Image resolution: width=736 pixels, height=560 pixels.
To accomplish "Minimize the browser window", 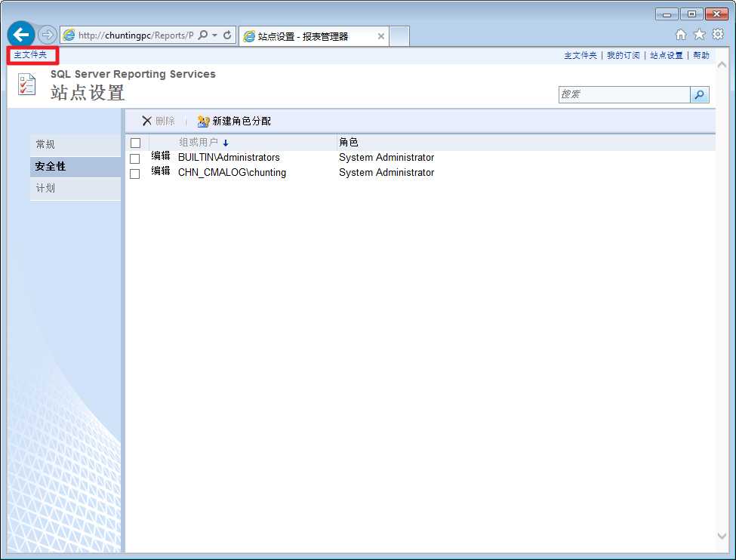I will pyautogui.click(x=667, y=14).
